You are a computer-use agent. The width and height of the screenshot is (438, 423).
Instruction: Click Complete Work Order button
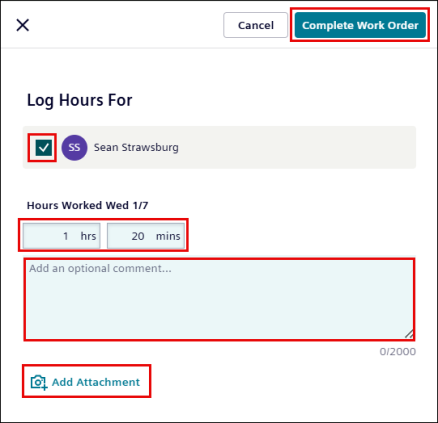(x=360, y=25)
